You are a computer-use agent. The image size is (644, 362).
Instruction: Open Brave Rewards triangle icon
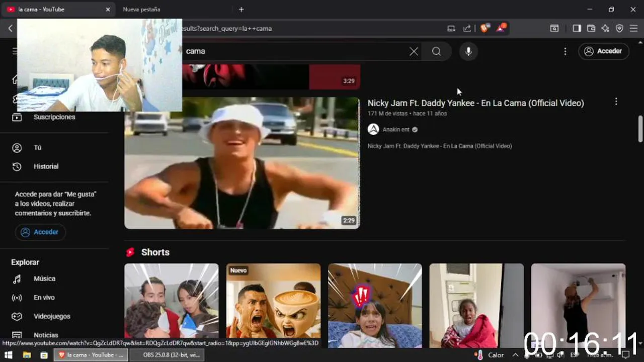501,28
